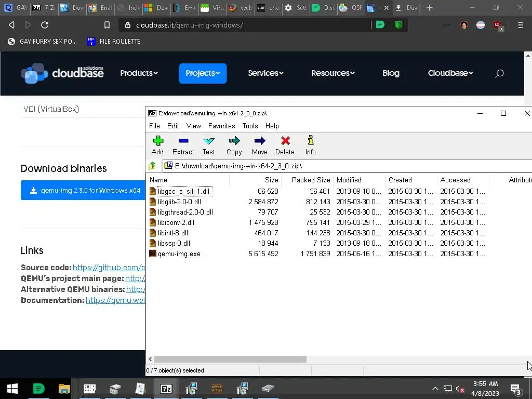Select the libgcc_s_sjlj-1.dll file
Viewport: 532px width, 399px height.
click(x=183, y=191)
